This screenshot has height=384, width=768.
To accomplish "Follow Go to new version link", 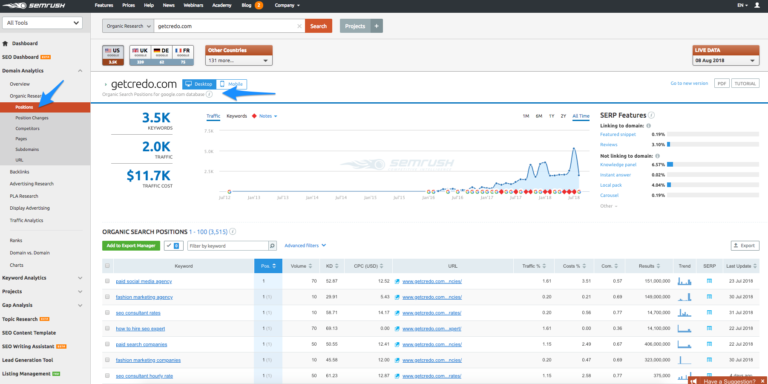I will (689, 84).
